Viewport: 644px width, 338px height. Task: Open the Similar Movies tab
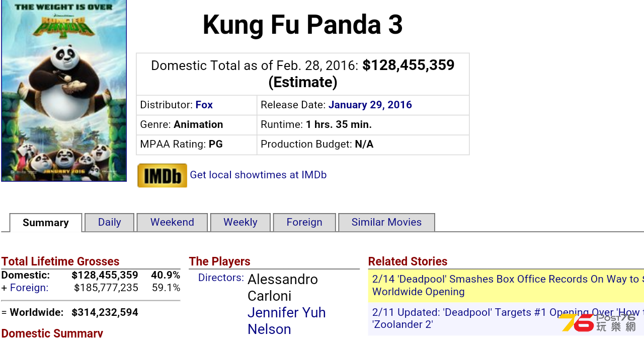(x=386, y=222)
